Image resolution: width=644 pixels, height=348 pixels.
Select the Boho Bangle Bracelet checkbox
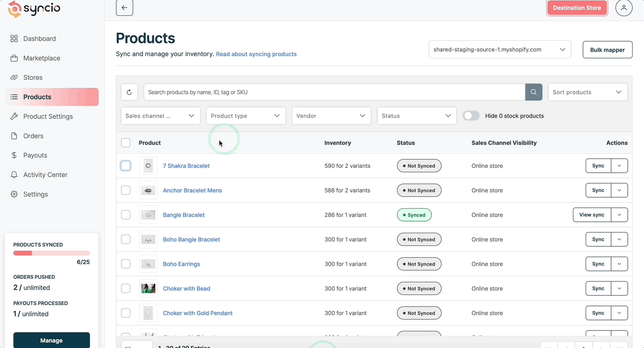(126, 239)
